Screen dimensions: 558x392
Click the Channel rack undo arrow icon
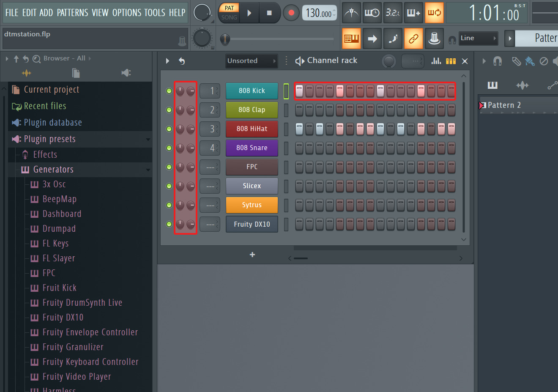pyautogui.click(x=182, y=61)
